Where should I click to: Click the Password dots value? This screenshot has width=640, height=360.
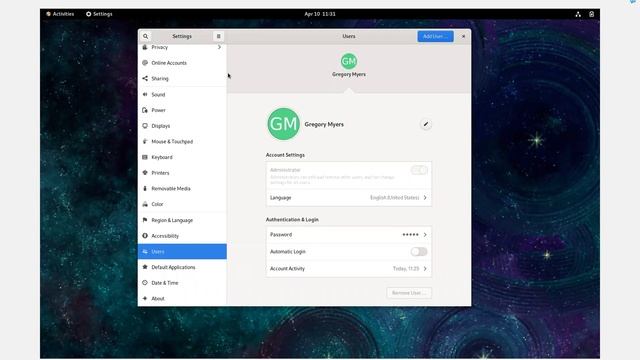tap(410, 235)
